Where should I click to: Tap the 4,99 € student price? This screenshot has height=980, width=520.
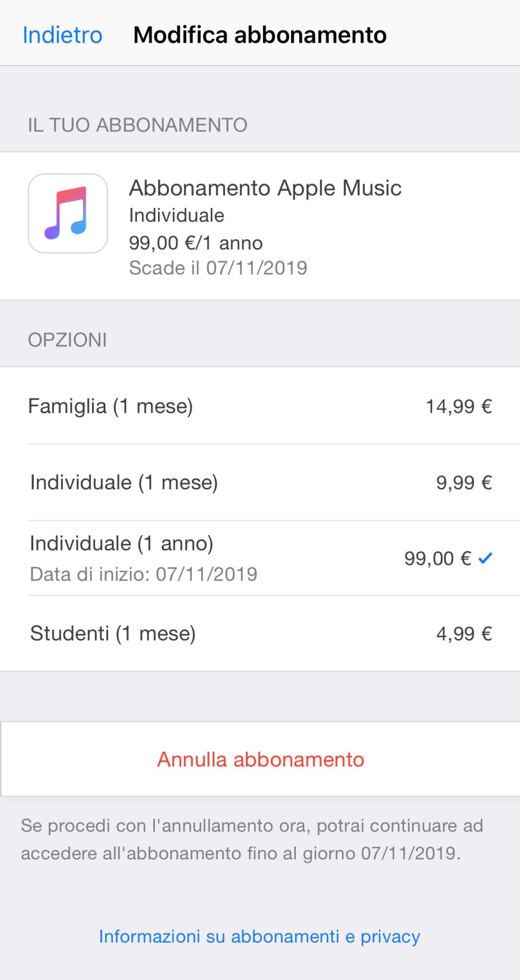coord(464,634)
